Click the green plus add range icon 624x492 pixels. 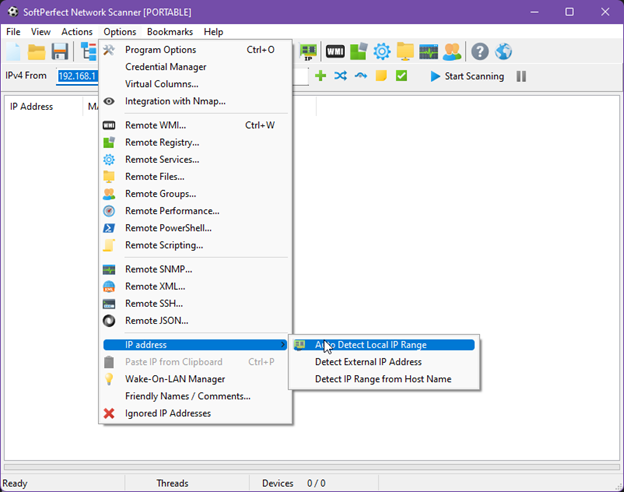pyautogui.click(x=321, y=76)
